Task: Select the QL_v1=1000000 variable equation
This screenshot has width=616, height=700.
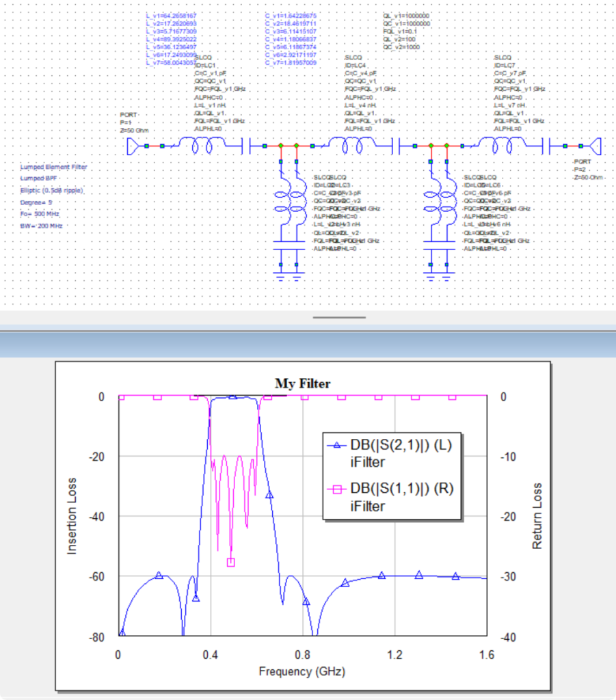Action: pos(405,16)
